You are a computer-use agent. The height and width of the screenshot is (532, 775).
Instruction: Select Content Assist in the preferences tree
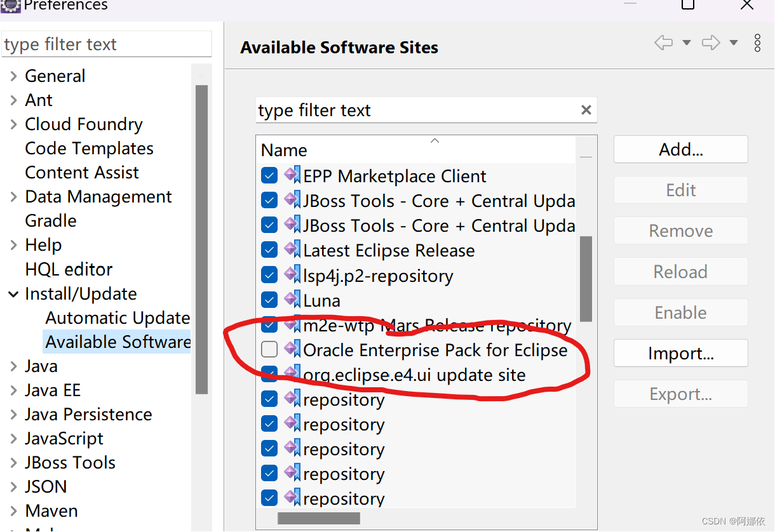point(81,173)
